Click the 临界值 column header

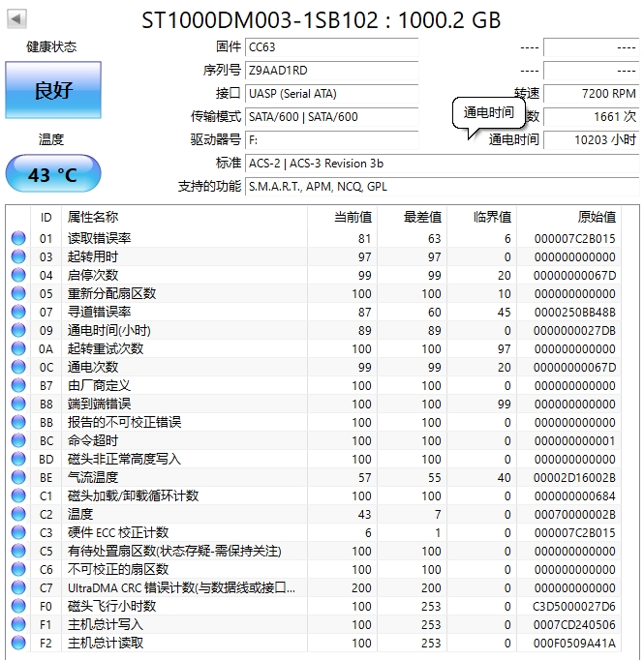click(482, 217)
